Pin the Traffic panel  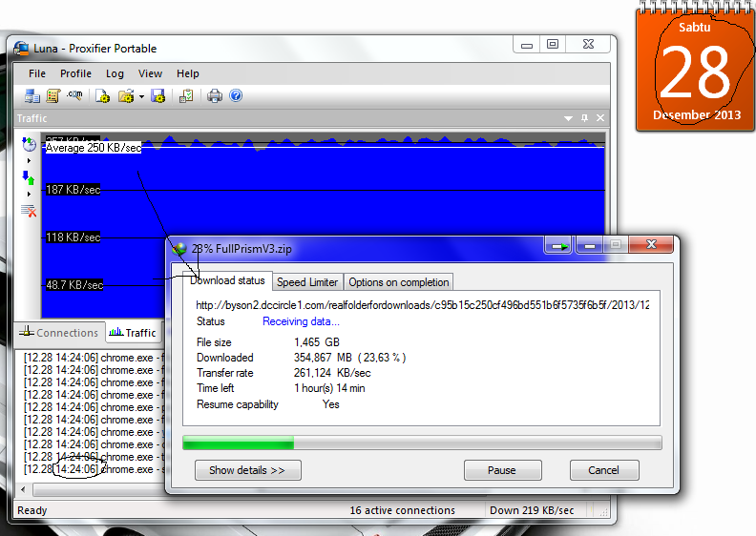pyautogui.click(x=584, y=118)
